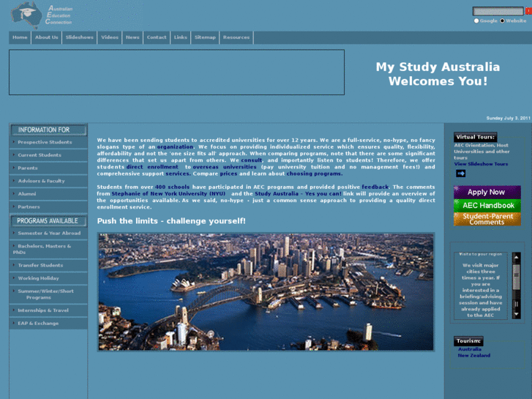Click the red search submit button
The image size is (532, 399).
click(528, 11)
